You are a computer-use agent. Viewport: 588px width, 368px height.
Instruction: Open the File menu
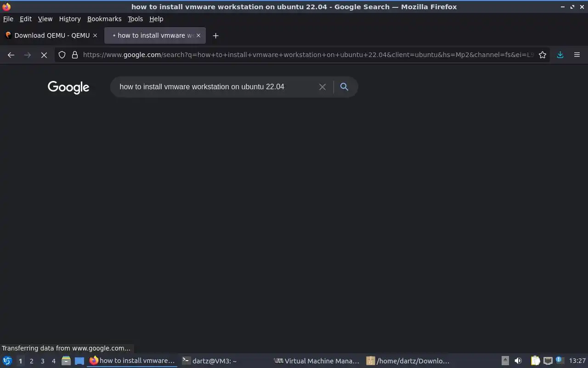pos(8,19)
